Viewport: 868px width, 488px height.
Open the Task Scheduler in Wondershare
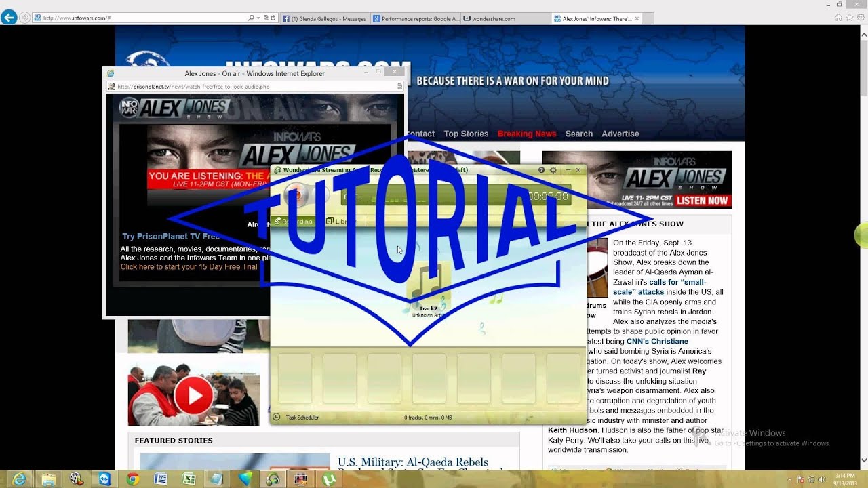(297, 418)
